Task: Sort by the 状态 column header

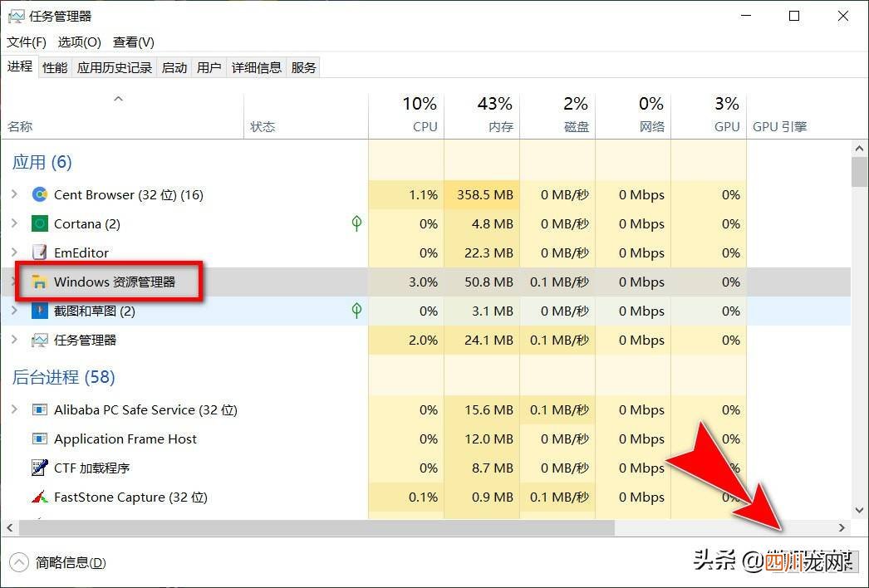Action: pyautogui.click(x=306, y=116)
